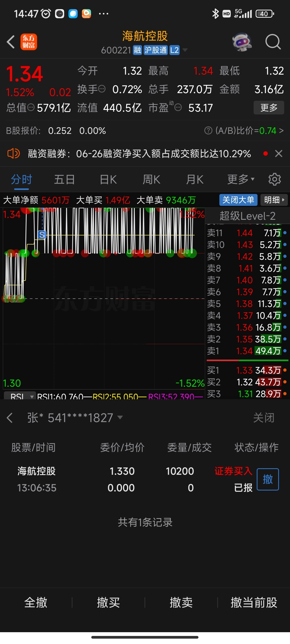Viewport: 290px width, 644px height.
Task: Go back with the account panel chevron
Action: click(10, 418)
